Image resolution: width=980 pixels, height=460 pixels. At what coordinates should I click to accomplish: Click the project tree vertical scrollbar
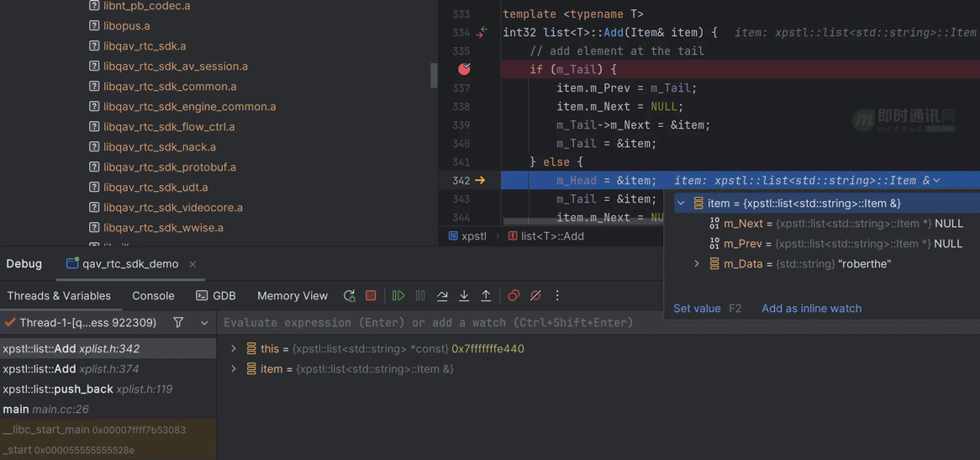[434, 75]
